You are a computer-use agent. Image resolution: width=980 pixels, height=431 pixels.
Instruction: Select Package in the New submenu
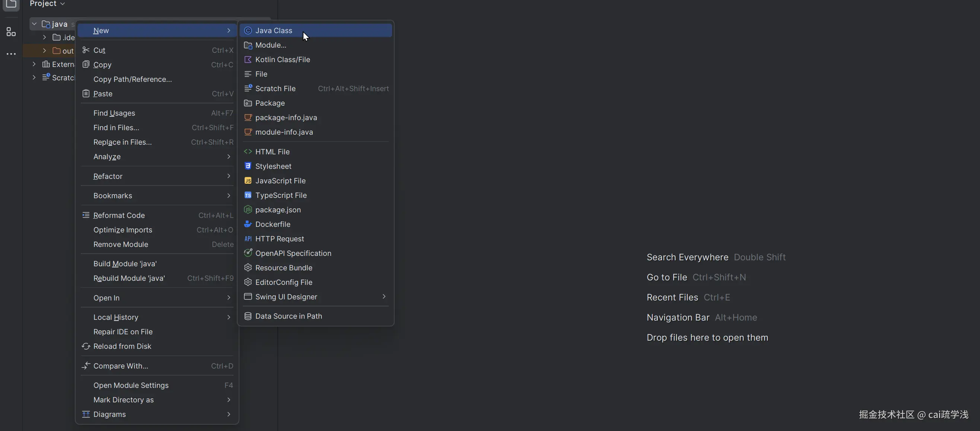pos(270,103)
